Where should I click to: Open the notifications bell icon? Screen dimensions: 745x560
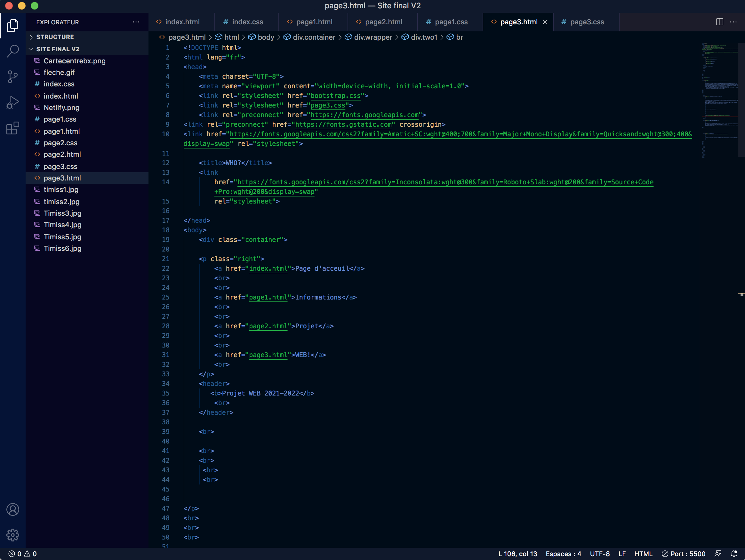coord(734,554)
